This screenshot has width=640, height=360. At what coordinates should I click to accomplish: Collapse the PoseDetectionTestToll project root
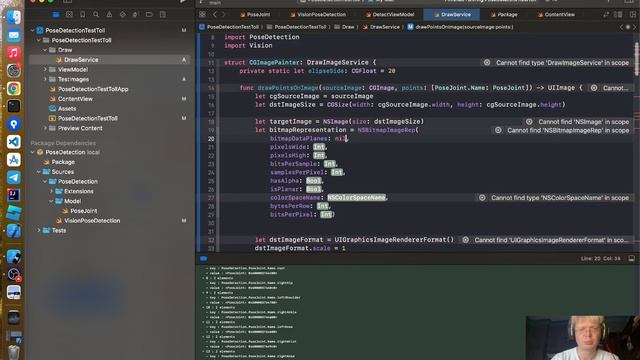[x=33, y=30]
